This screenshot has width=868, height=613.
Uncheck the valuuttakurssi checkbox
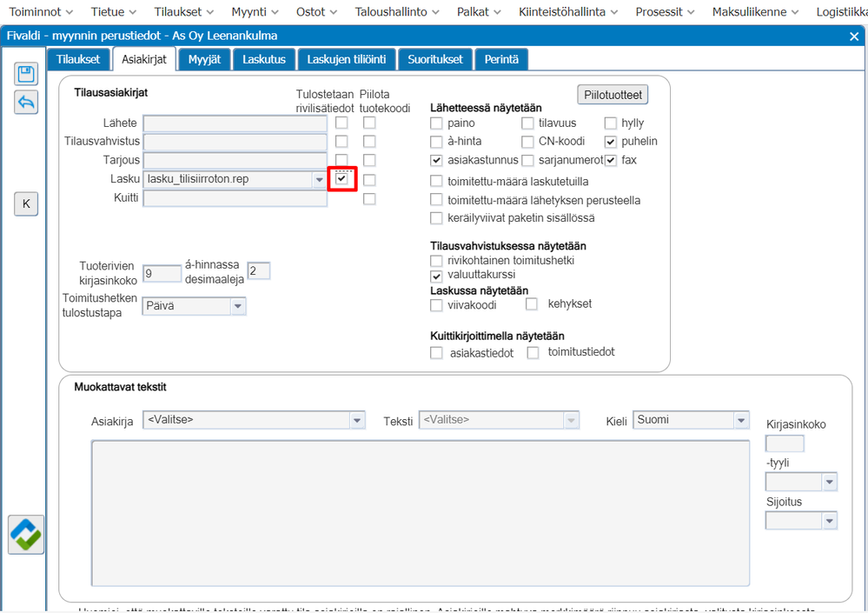pyautogui.click(x=436, y=276)
